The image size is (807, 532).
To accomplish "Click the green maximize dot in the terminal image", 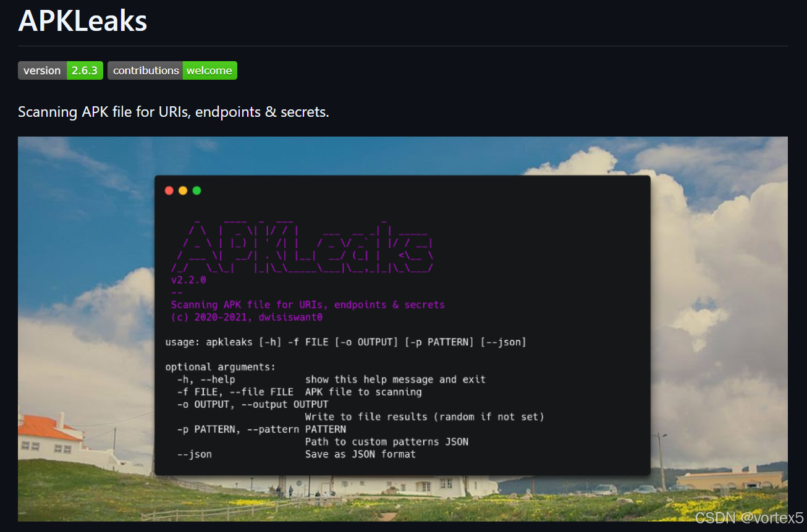I will coord(196,190).
